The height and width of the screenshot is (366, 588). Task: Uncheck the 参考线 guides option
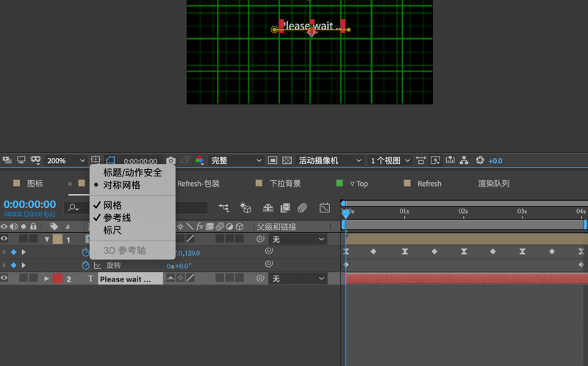click(x=117, y=218)
